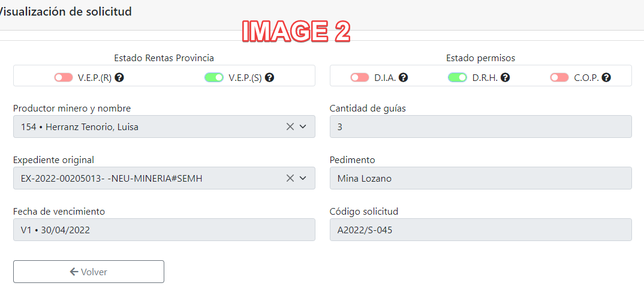The width and height of the screenshot is (644, 292).
Task: Toggle the V.E.P.(S) switch
Action: [x=214, y=77]
